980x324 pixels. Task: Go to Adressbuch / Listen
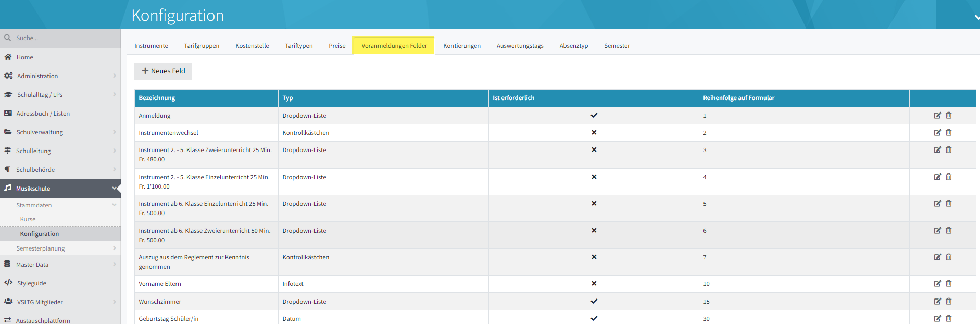43,114
